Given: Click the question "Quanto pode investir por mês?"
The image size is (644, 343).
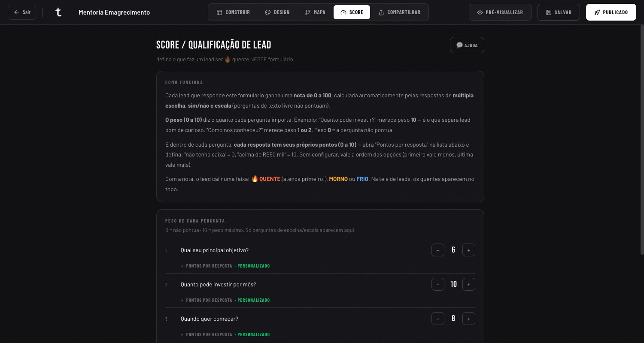Looking at the screenshot, I should coord(218,284).
